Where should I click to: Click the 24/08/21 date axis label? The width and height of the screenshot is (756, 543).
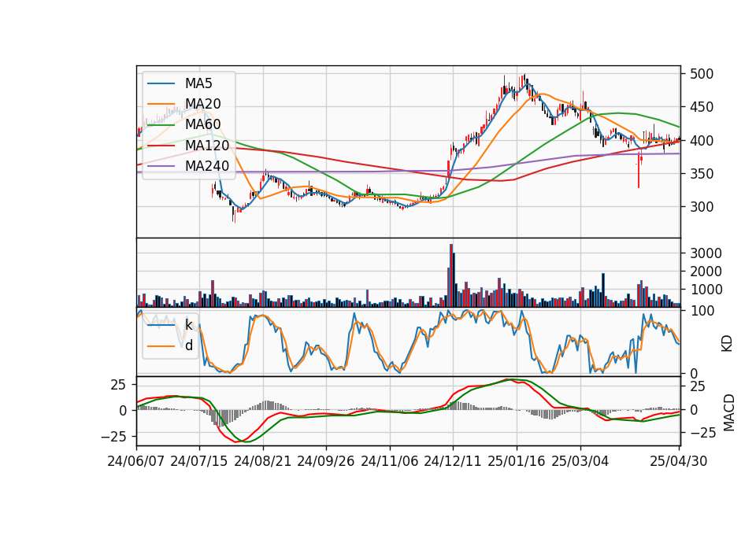coord(263,461)
